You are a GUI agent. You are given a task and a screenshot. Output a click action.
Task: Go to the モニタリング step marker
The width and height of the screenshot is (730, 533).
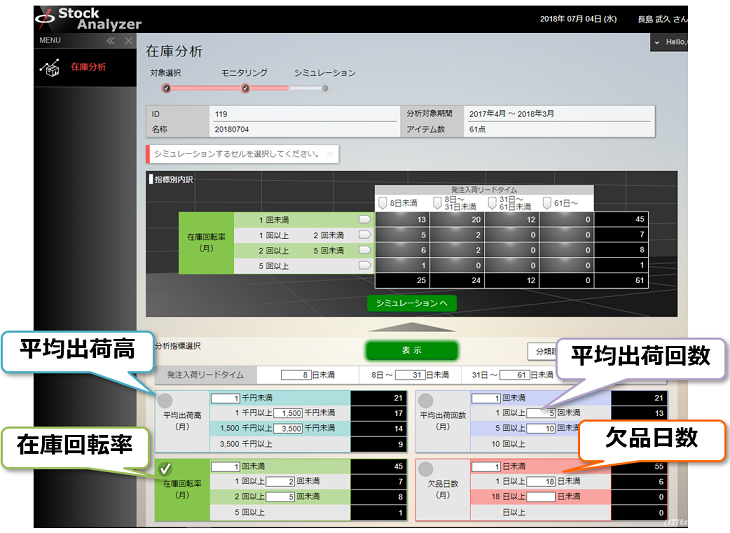[245, 88]
